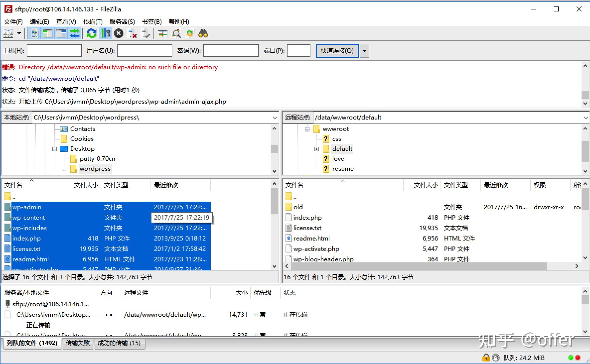Image resolution: width=590 pixels, height=364 pixels.
Task: Click 快速连接(Q) button
Action: coord(337,51)
